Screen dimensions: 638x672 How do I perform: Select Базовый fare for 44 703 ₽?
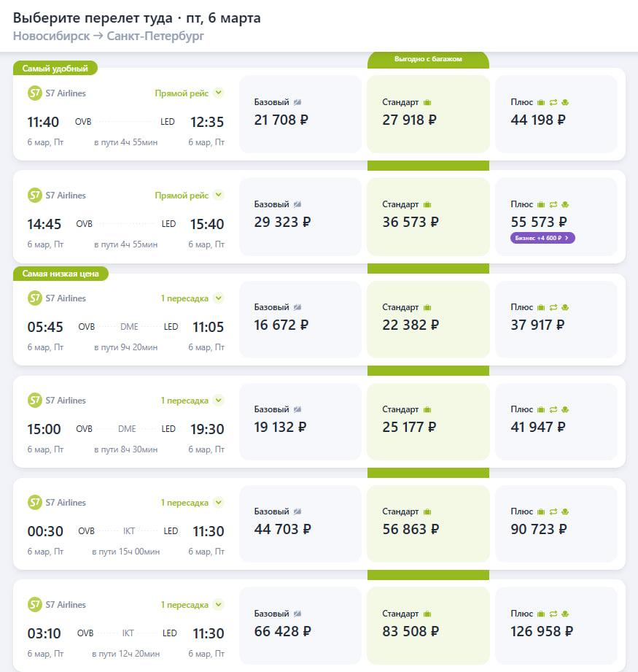click(300, 523)
